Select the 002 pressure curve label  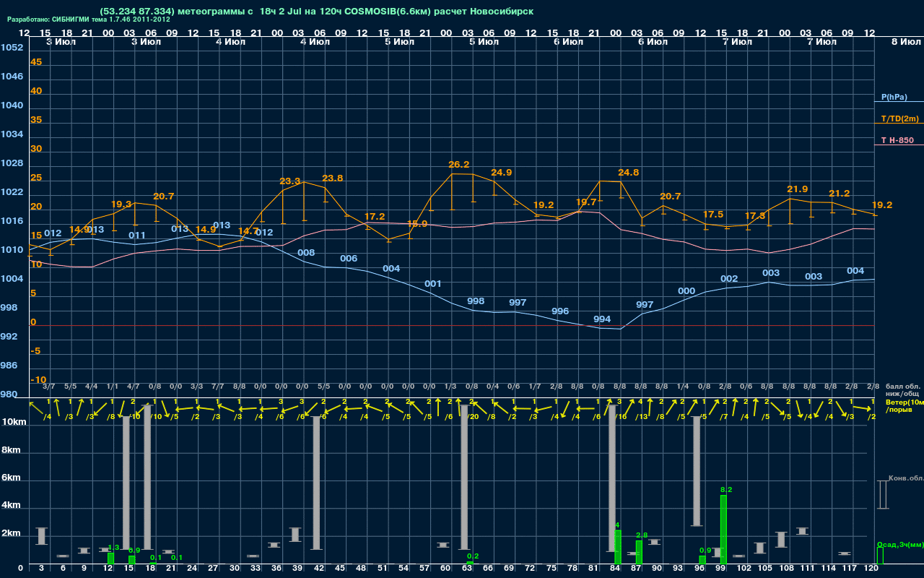coord(729,279)
